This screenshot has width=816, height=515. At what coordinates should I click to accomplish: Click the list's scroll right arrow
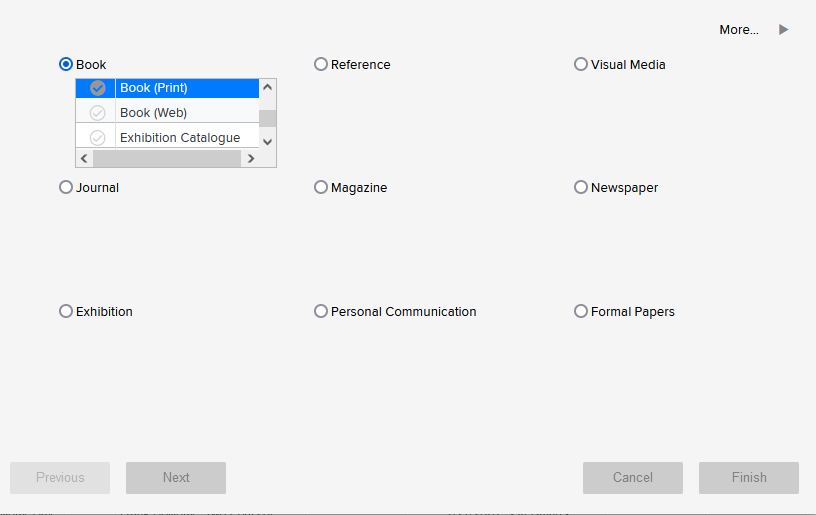(251, 159)
